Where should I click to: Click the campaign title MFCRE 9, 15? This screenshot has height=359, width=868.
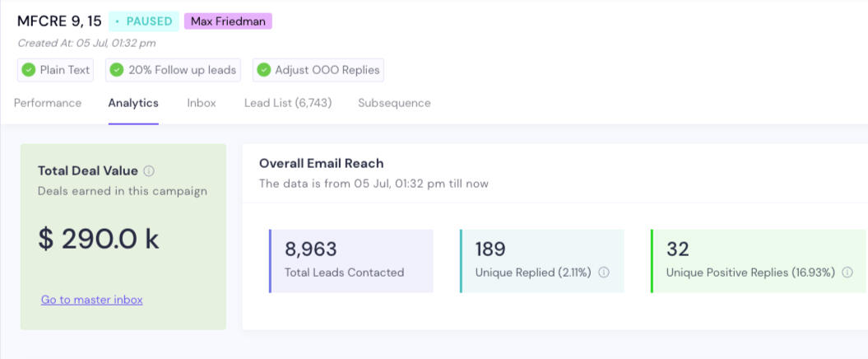pos(59,21)
